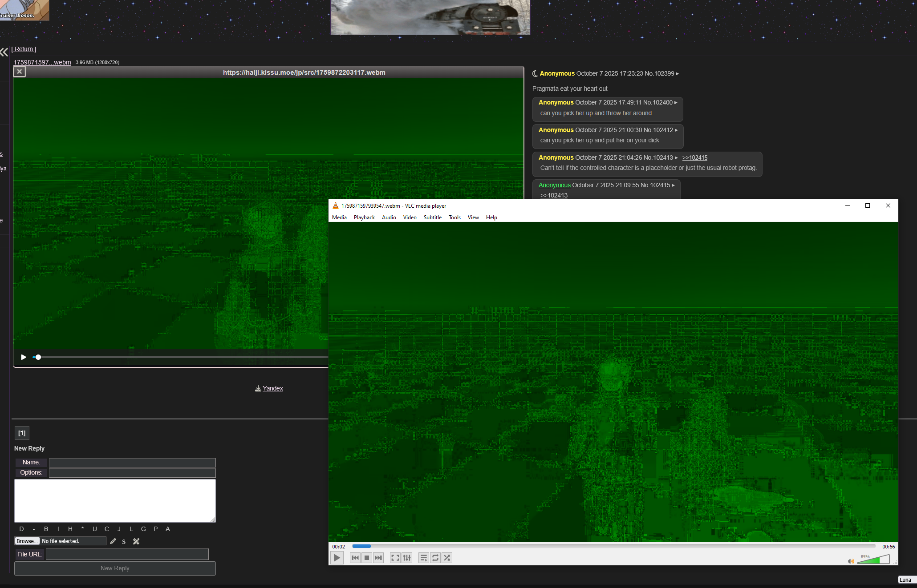Click the Yandex download link
This screenshot has height=588, width=917.
point(272,388)
